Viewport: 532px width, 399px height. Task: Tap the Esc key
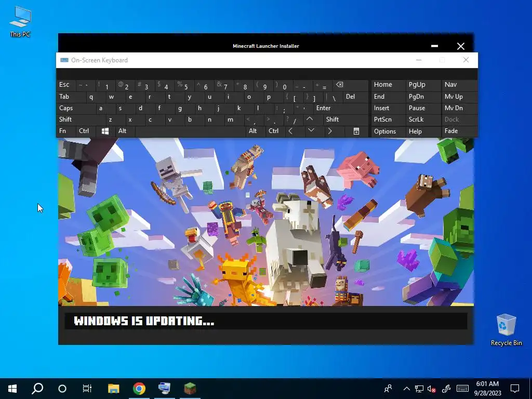click(66, 85)
